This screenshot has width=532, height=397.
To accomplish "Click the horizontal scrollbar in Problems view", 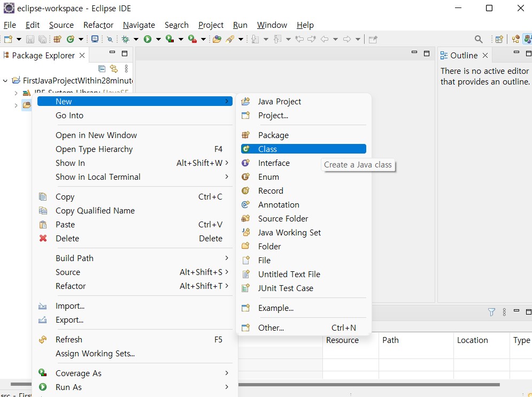I will click(x=369, y=385).
